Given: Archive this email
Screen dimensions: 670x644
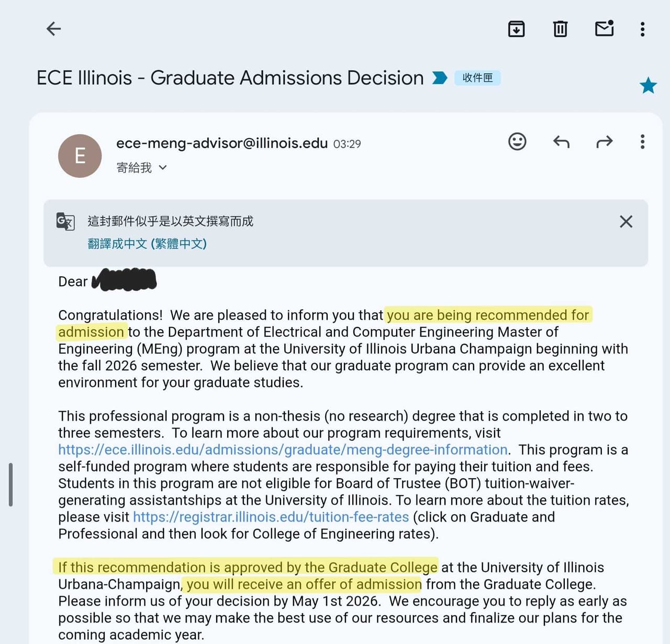Looking at the screenshot, I should coord(516,29).
